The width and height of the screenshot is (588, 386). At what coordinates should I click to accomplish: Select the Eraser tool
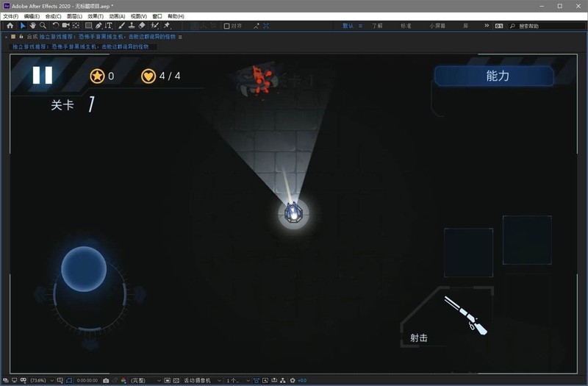tap(142, 26)
